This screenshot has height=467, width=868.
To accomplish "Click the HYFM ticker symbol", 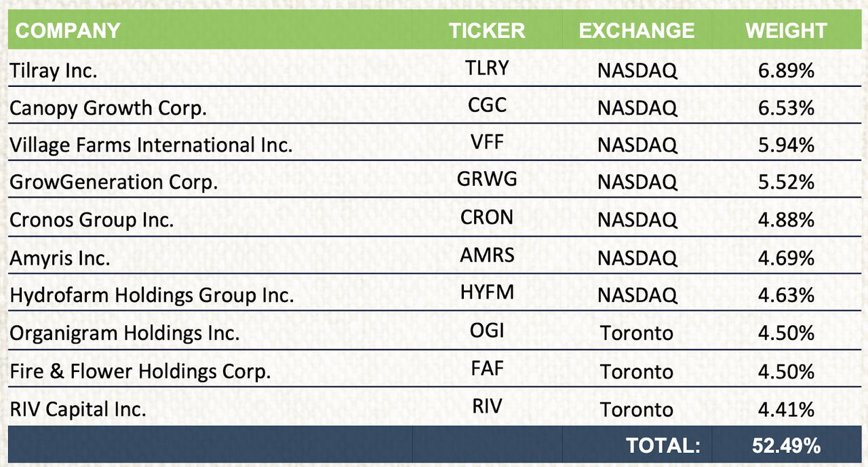I will click(x=486, y=293).
